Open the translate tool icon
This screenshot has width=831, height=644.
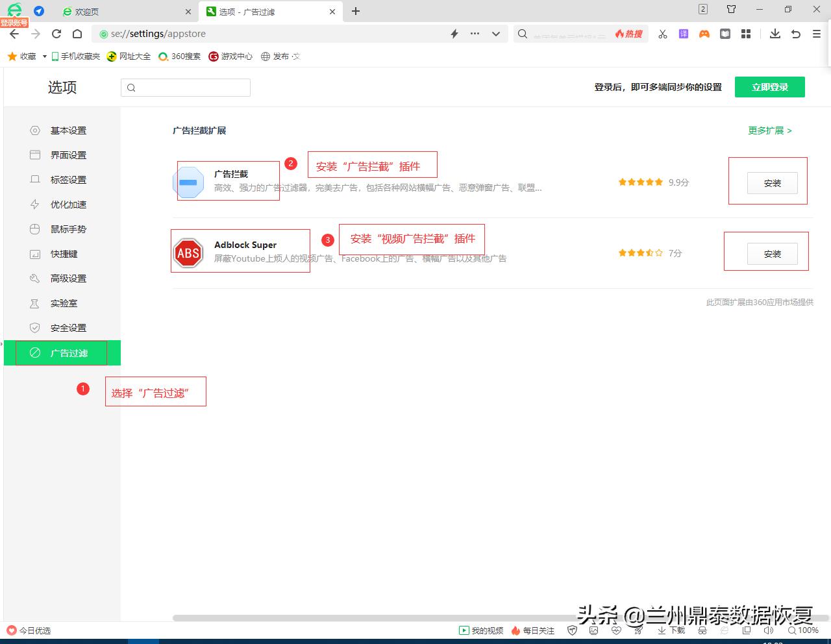click(x=683, y=33)
